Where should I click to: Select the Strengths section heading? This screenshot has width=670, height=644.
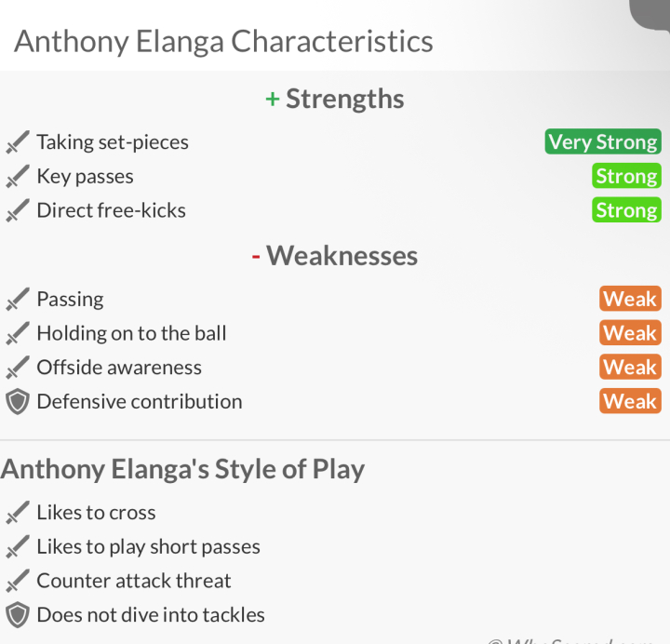335,99
